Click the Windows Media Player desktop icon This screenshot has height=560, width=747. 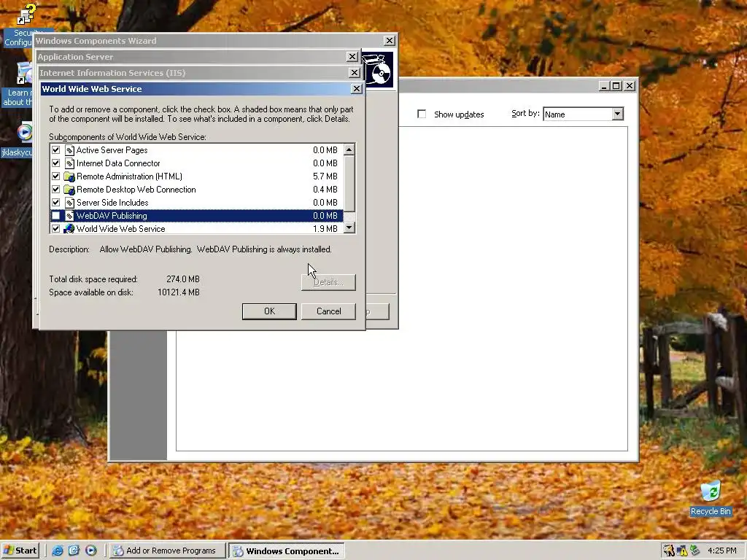point(24,132)
